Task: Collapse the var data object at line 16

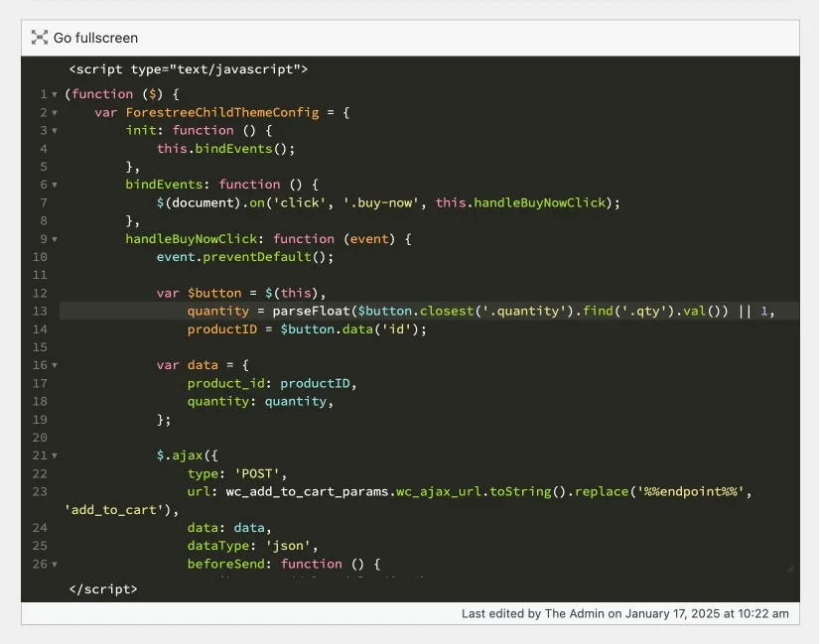Action: click(x=55, y=365)
